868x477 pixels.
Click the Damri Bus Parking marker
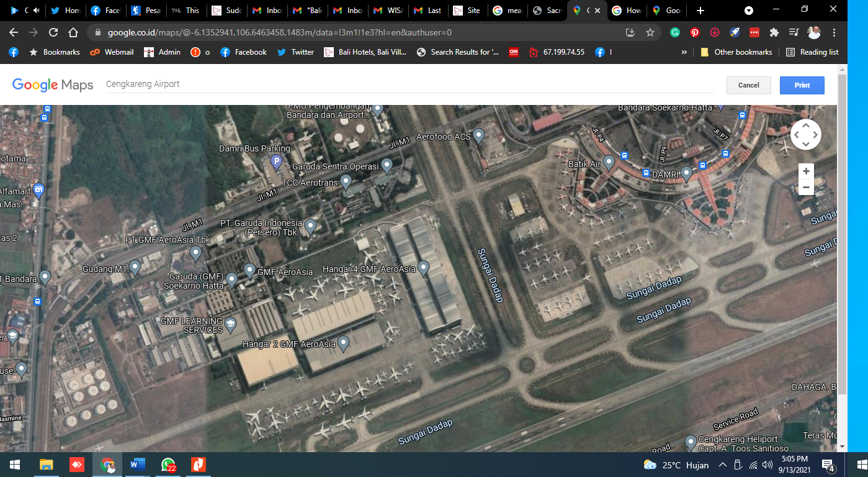277,162
